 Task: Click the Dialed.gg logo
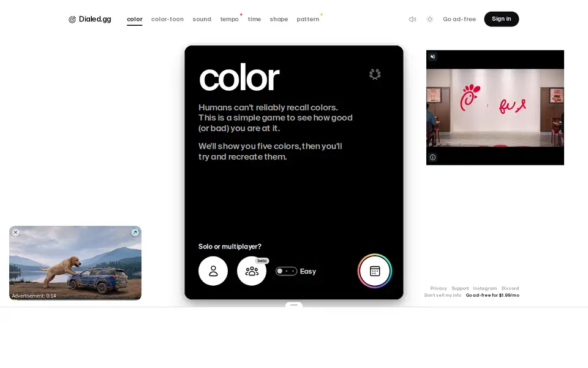(89, 19)
